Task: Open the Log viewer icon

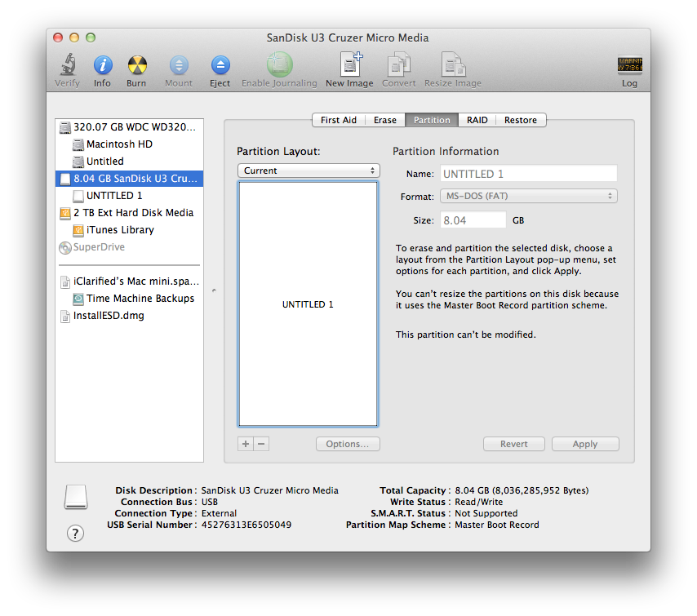Action: tap(629, 66)
